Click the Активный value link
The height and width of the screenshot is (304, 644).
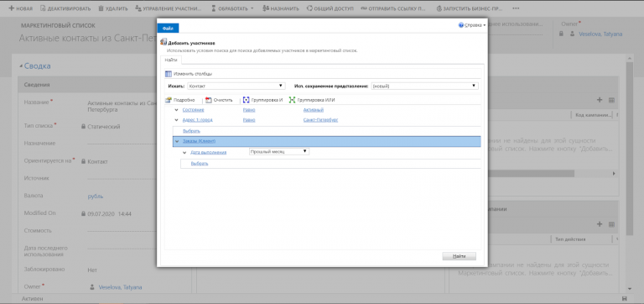pos(314,110)
